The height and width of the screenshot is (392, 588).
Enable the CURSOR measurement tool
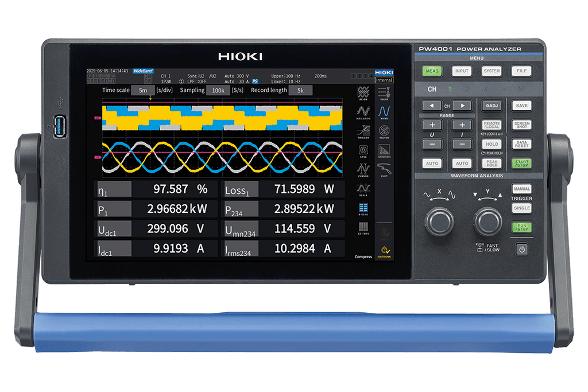pos(363,170)
